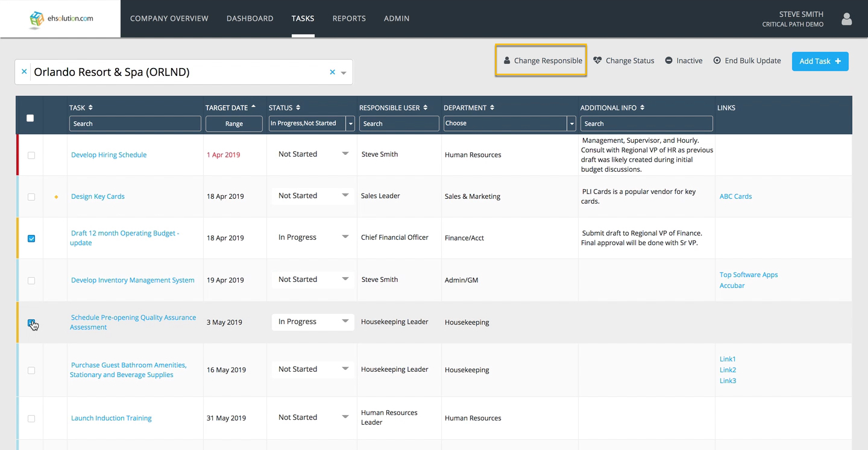Sort by Target Date column arrow
This screenshot has width=868, height=450.
point(253,107)
